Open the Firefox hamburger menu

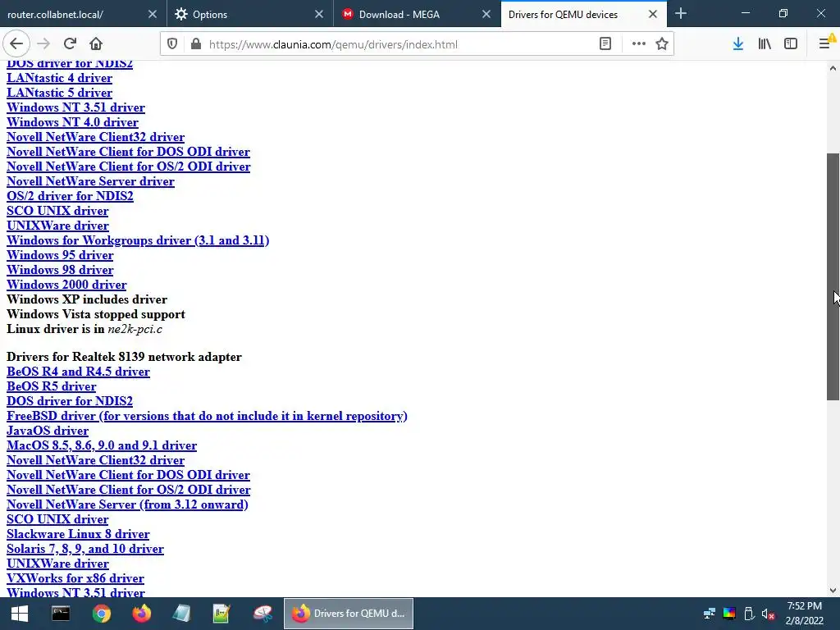click(x=825, y=44)
